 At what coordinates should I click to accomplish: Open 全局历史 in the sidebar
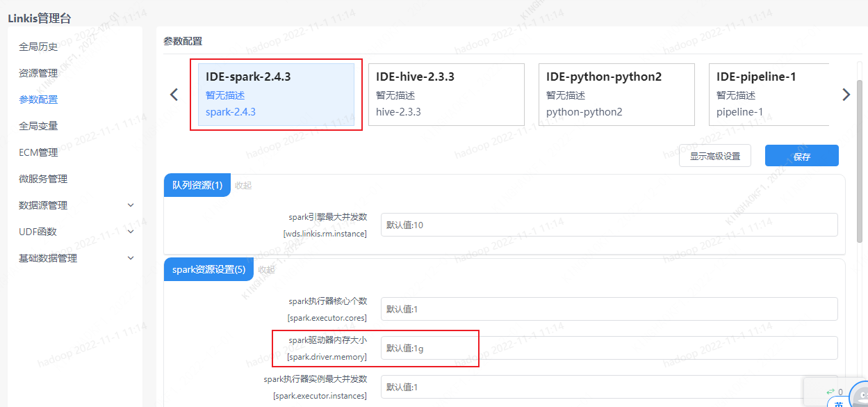tap(38, 47)
